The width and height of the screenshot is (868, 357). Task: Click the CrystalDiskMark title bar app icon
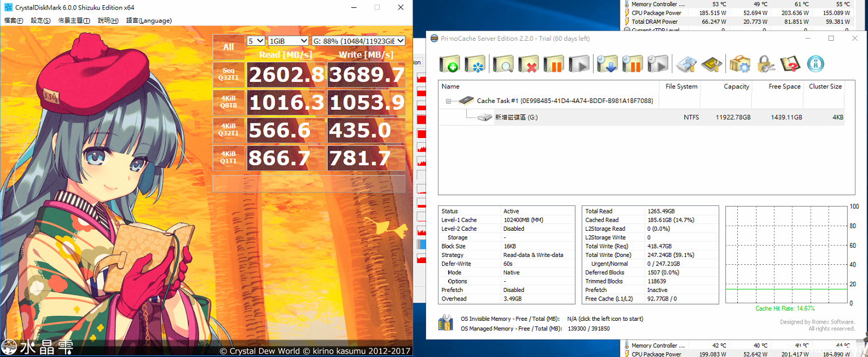[x=8, y=7]
